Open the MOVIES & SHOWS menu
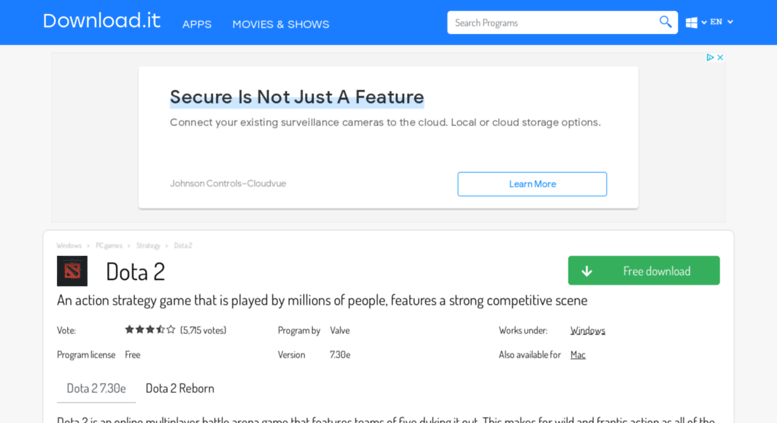777x423 pixels. (280, 24)
